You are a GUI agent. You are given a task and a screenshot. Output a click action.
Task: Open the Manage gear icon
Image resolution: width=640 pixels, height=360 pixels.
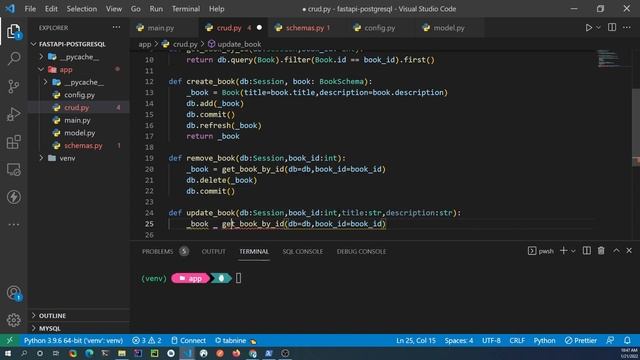point(13,320)
